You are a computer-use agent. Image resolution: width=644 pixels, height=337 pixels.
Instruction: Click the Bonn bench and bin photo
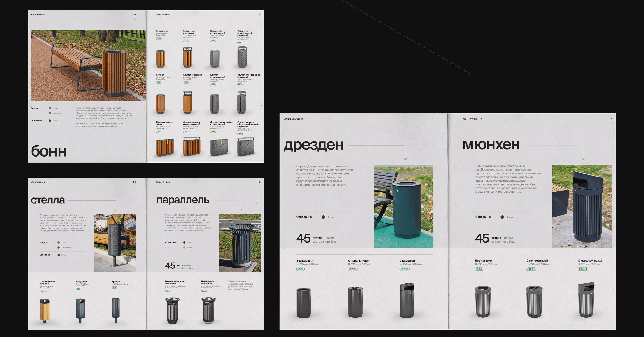tap(88, 66)
